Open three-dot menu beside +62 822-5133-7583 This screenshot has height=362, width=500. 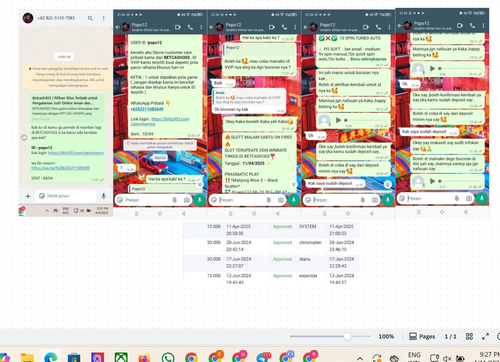[x=104, y=18]
